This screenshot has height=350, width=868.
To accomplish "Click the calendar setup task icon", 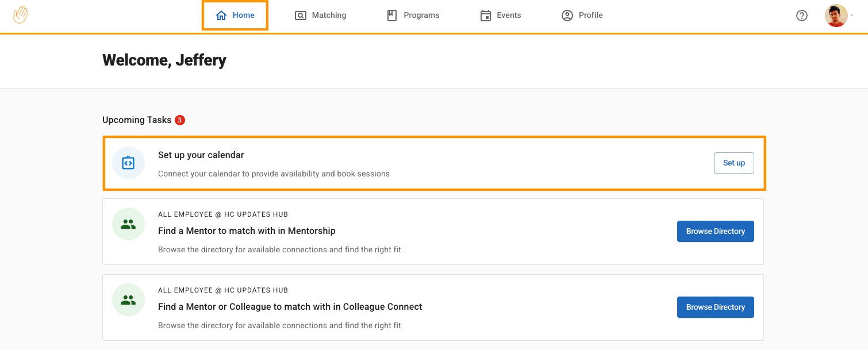I will [128, 163].
